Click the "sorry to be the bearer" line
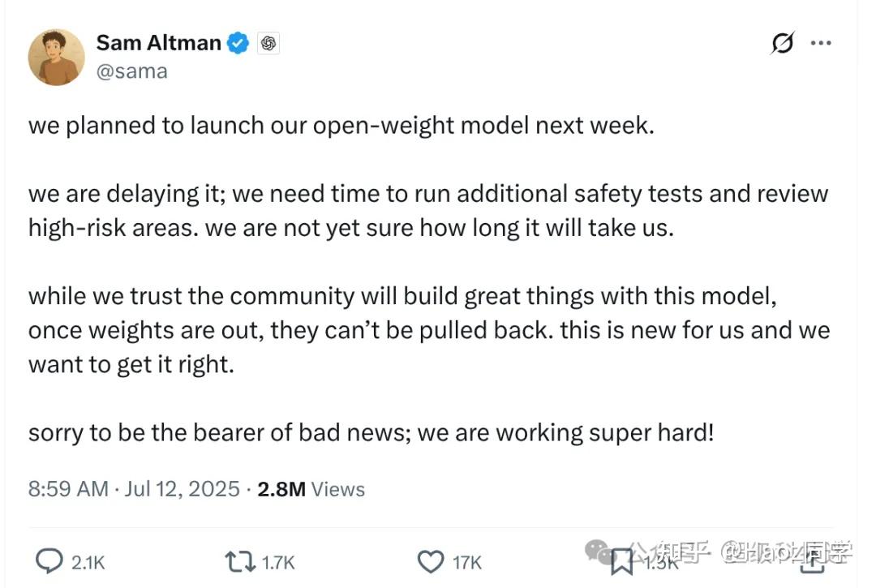This screenshot has height=588, width=876. tap(371, 432)
